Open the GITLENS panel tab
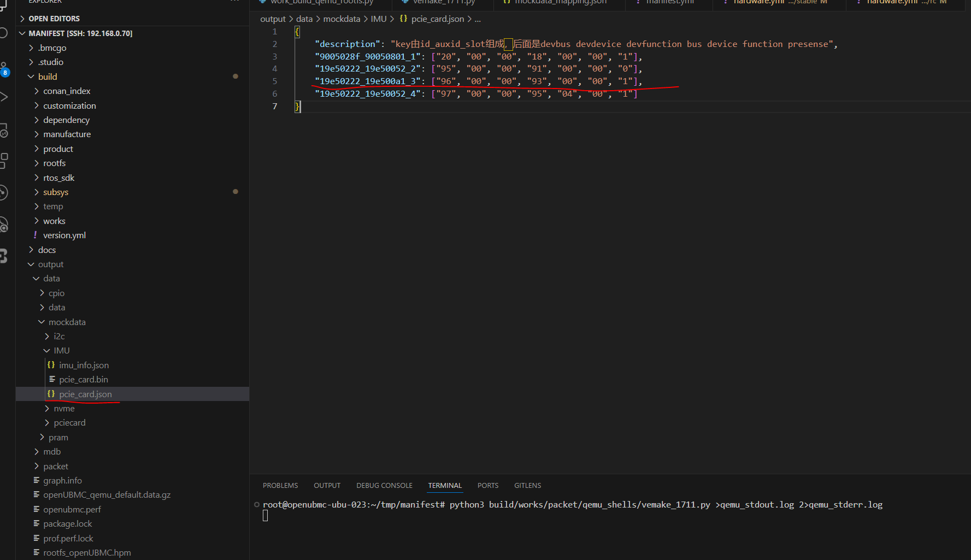Viewport: 971px width, 560px height. (527, 485)
